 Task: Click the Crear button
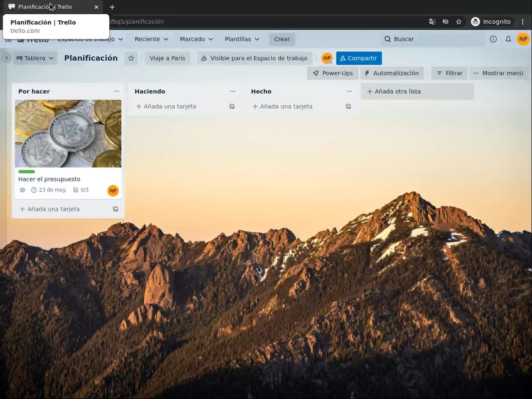click(x=282, y=39)
